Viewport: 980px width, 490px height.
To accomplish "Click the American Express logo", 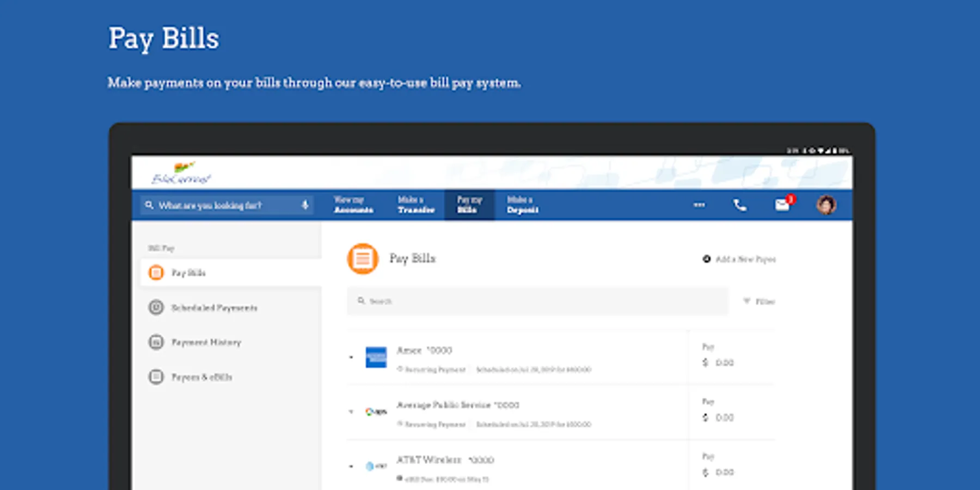I will point(376,357).
